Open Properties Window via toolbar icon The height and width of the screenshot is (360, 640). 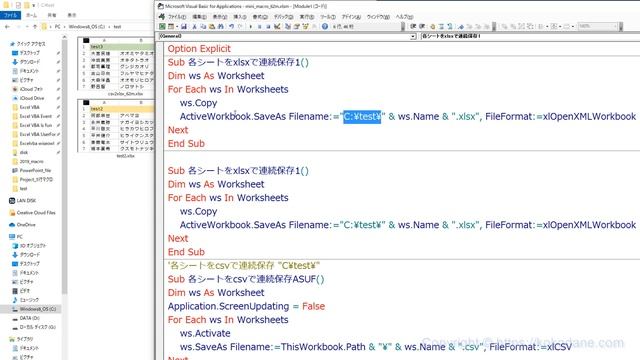click(296, 27)
